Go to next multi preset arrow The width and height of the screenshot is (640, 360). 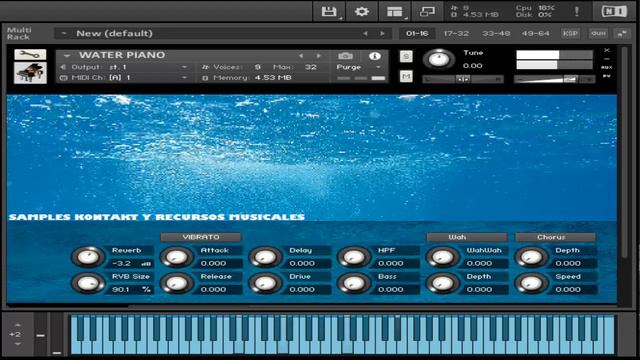pos(382,33)
